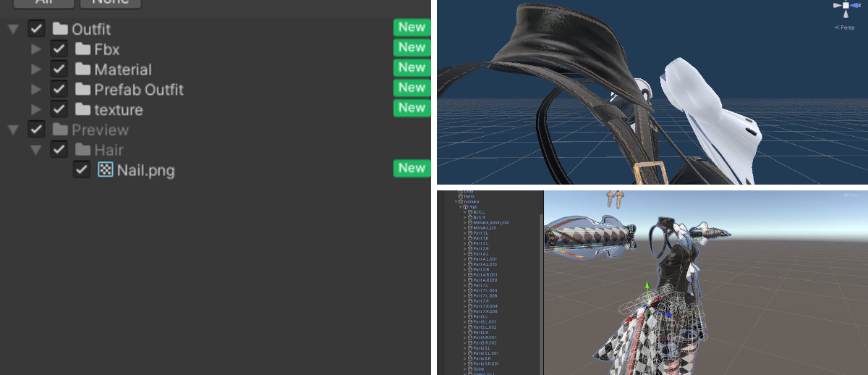Click the cube icon beside Butt.L in hierarchy
The image size is (868, 375).
[x=470, y=212]
